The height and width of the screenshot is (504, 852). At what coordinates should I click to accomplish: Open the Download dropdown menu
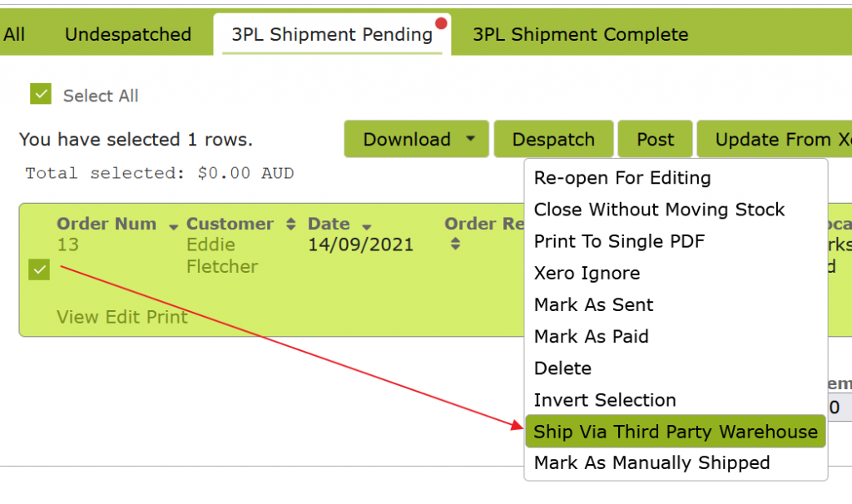[416, 139]
